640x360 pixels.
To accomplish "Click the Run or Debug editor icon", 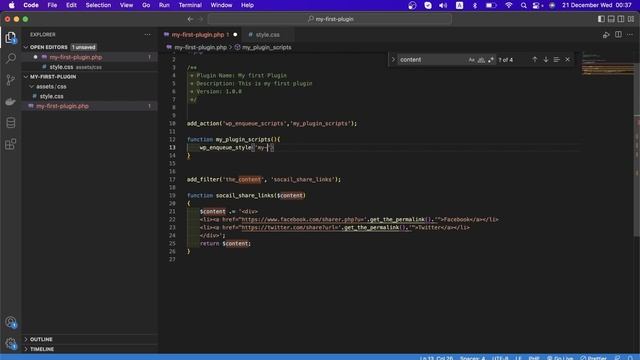I will tap(606, 35).
